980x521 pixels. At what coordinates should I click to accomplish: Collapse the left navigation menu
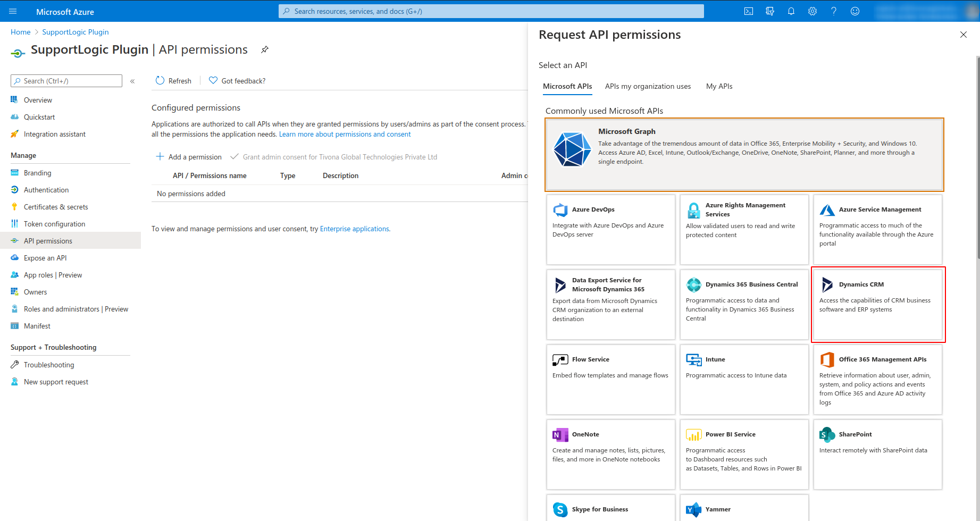[x=132, y=81]
